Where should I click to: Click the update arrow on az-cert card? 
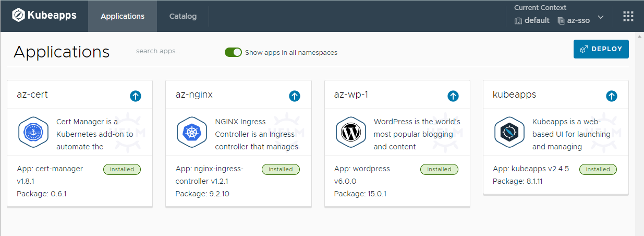coord(136,96)
